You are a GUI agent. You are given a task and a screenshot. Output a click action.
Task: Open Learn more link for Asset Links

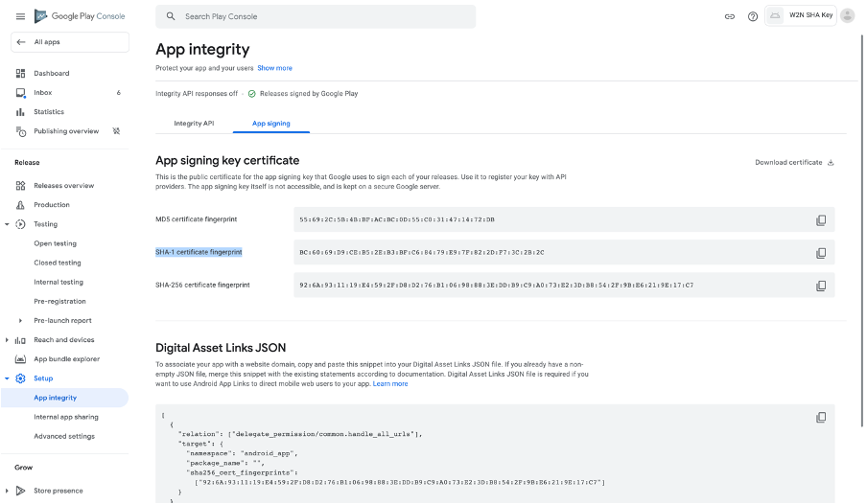(390, 383)
